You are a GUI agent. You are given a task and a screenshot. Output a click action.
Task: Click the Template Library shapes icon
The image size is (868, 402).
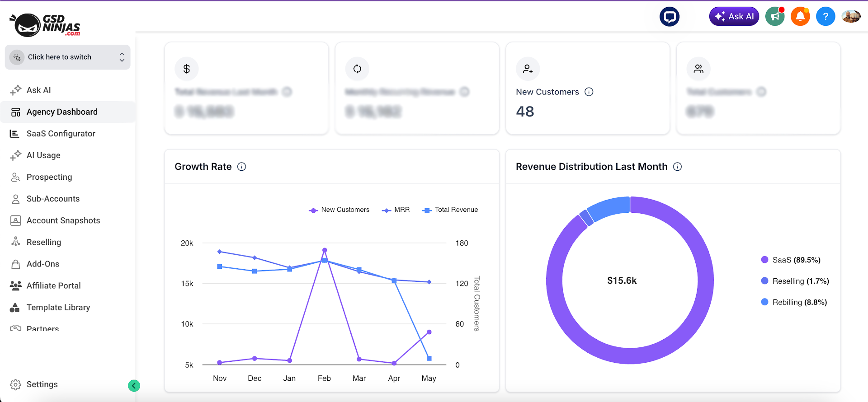[x=14, y=307]
